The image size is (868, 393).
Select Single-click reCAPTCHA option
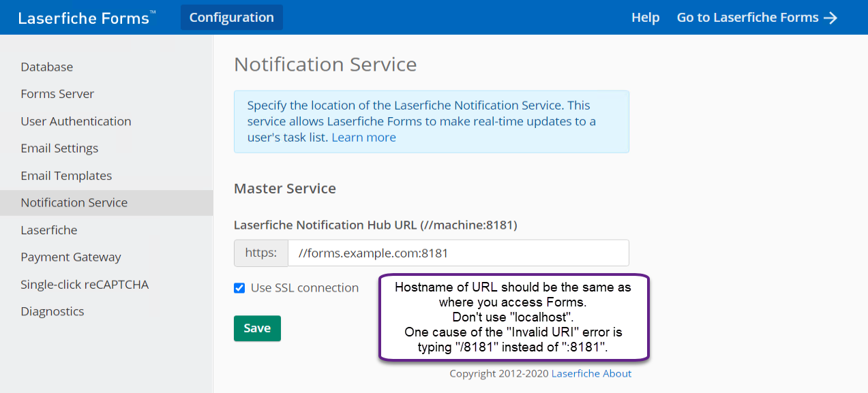[85, 285]
